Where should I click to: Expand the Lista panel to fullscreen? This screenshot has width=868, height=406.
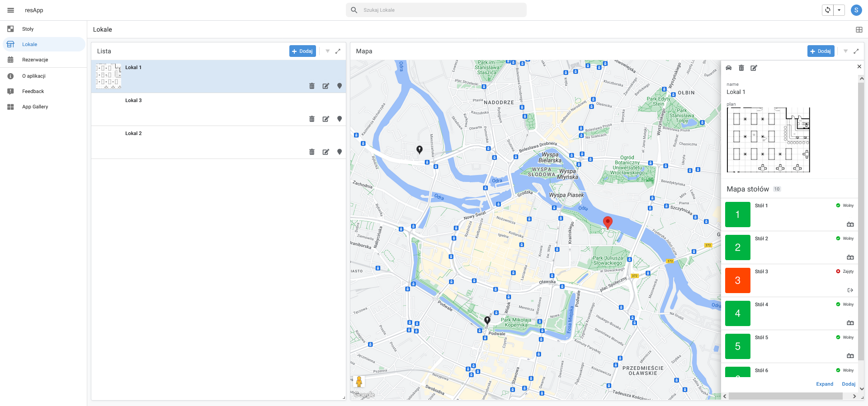[x=338, y=51]
